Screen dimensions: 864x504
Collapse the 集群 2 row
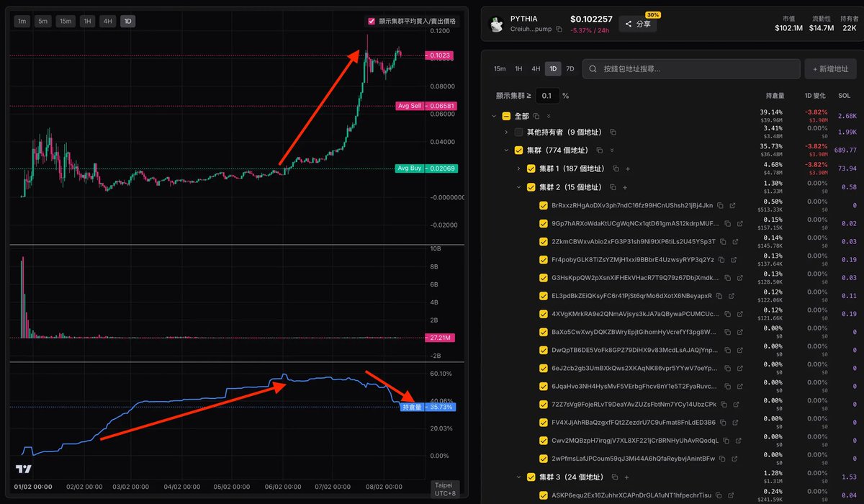[518, 187]
